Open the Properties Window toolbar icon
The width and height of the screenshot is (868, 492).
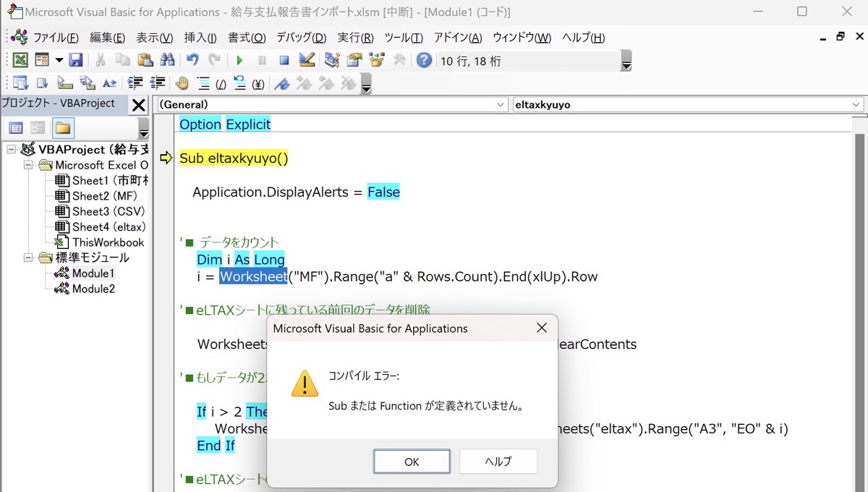pos(354,60)
